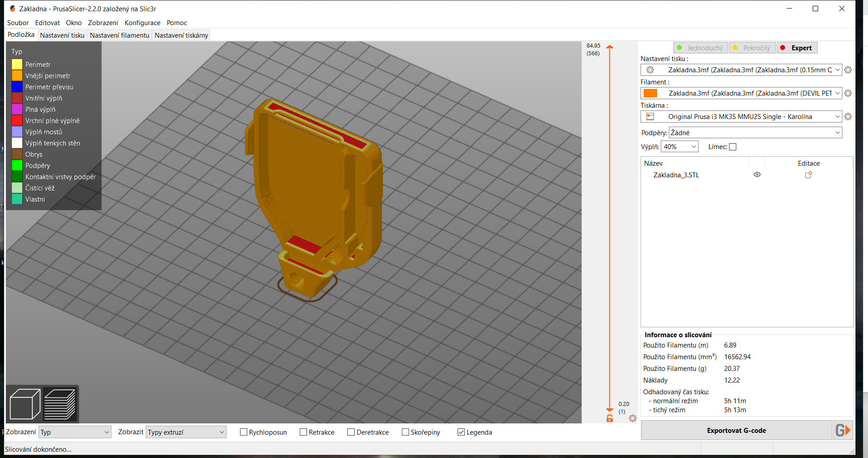Open printer settings gear beside Original Prusa i3
Image resolution: width=868 pixels, height=458 pixels.
pos(848,116)
